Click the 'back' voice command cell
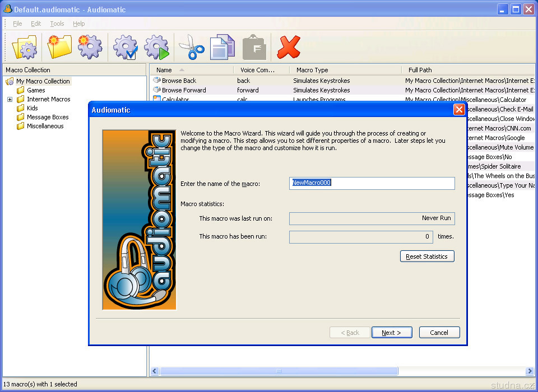Screen dimensions: 538x392 tap(244, 81)
